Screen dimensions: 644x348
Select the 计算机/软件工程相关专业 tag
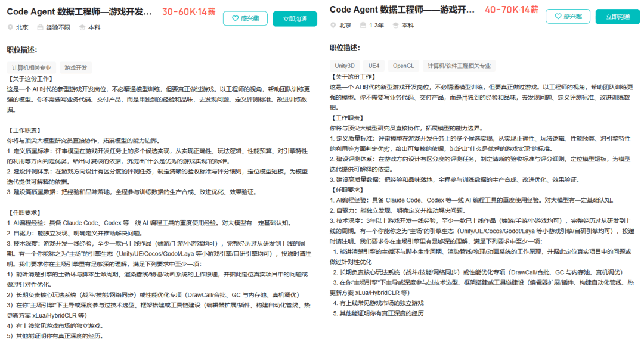(x=459, y=66)
